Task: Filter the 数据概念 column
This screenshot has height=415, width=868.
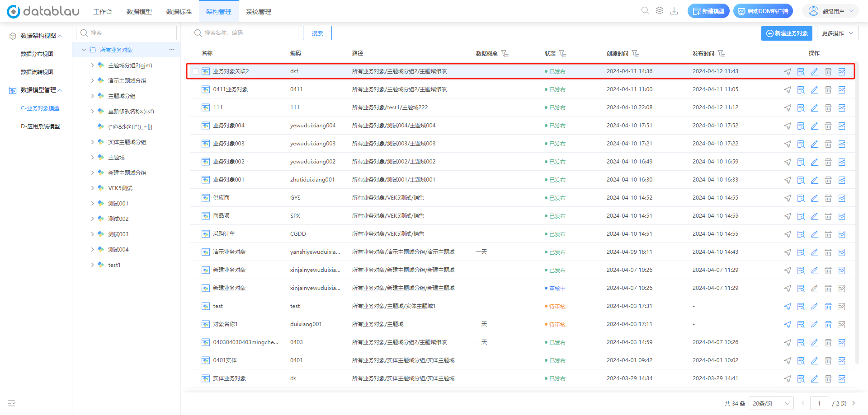Action: pyautogui.click(x=505, y=54)
